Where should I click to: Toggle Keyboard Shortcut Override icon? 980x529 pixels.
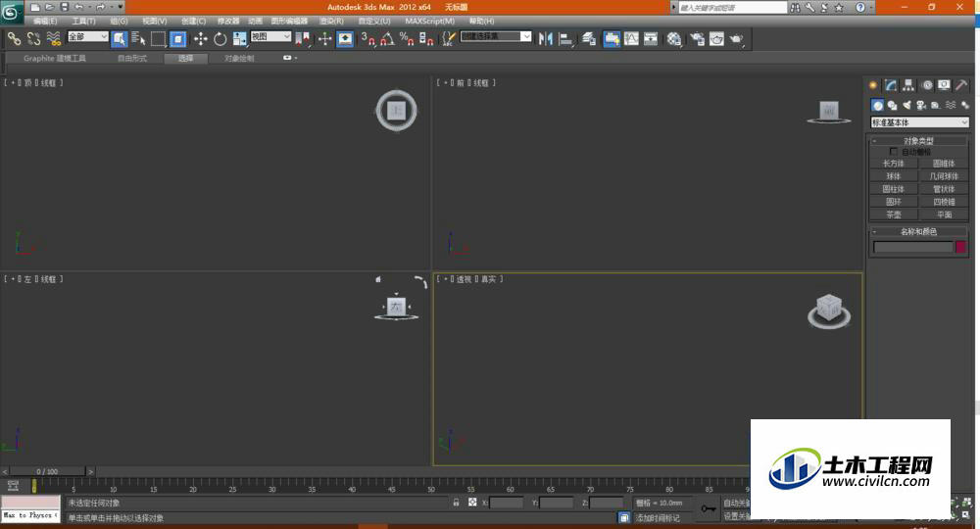pos(345,39)
